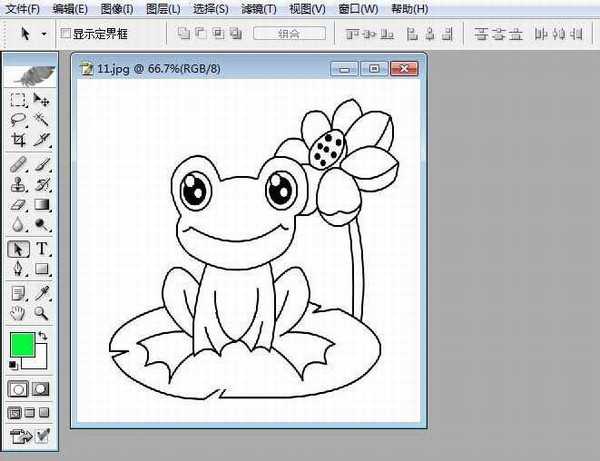600x461 pixels.
Task: Choose the Magic Wand tool
Action: click(42, 120)
